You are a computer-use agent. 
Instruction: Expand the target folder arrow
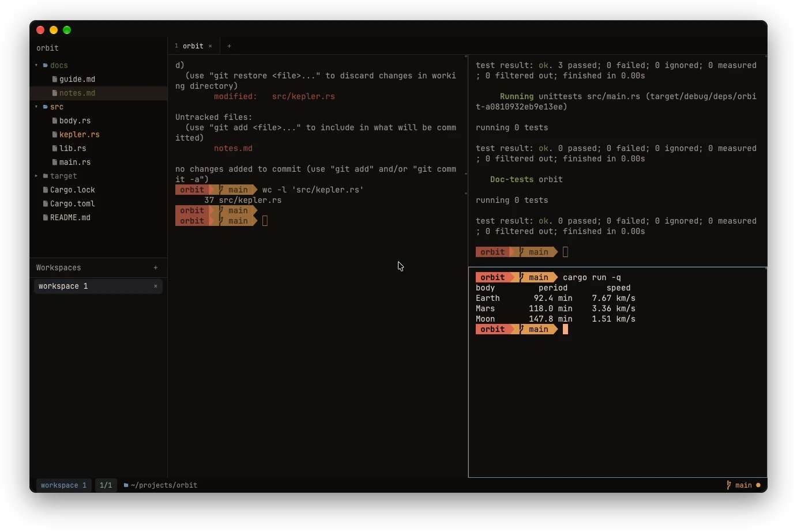click(36, 176)
